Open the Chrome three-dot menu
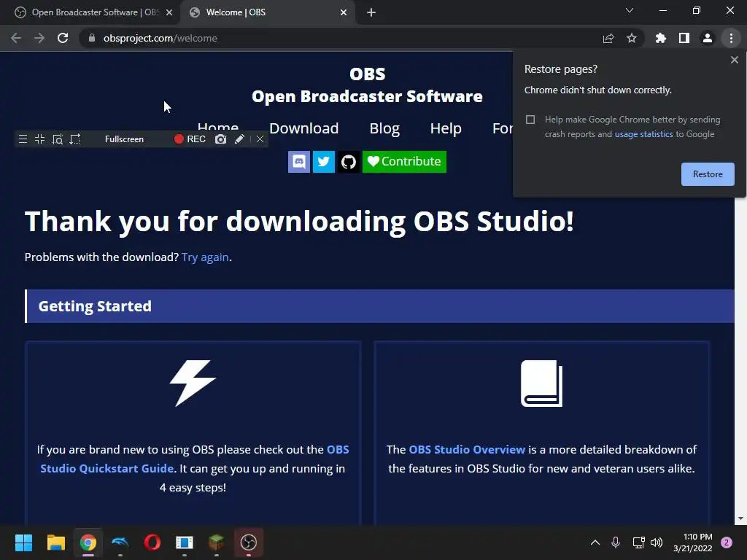This screenshot has height=560, width=747. pos(731,38)
